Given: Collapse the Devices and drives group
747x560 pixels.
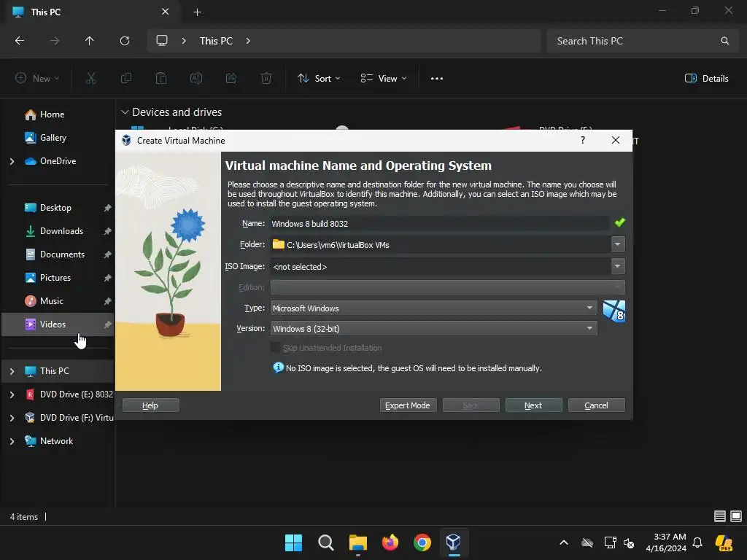Looking at the screenshot, I should click(x=125, y=112).
